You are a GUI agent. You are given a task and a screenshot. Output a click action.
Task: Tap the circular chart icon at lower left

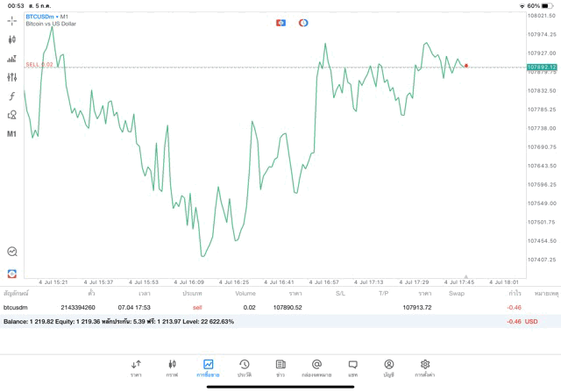(x=12, y=252)
